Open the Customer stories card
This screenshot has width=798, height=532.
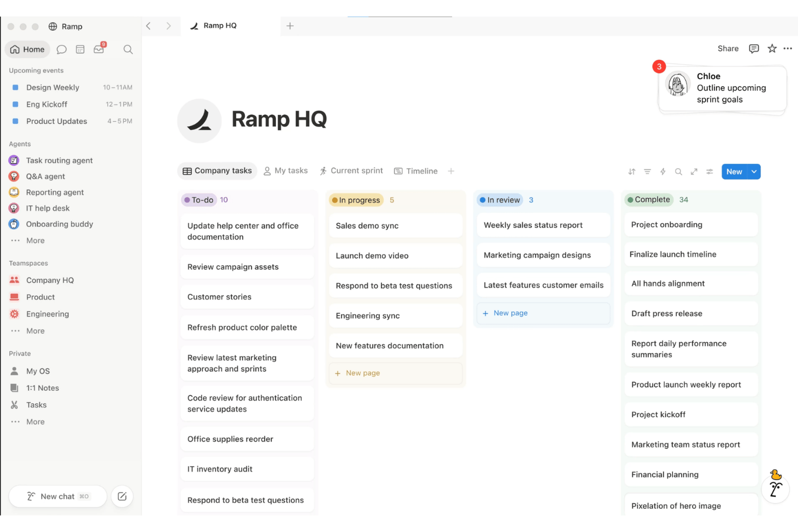pyautogui.click(x=247, y=297)
